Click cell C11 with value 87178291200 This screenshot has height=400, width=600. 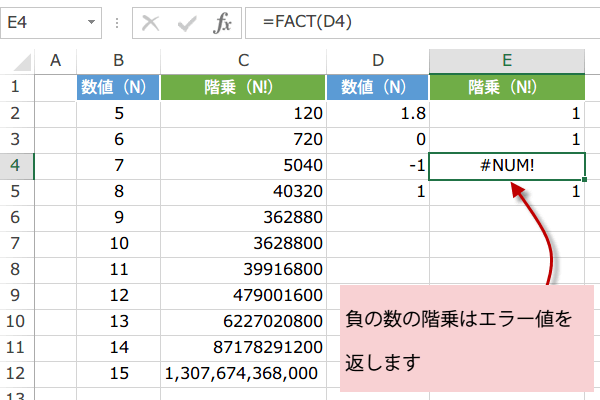243,348
